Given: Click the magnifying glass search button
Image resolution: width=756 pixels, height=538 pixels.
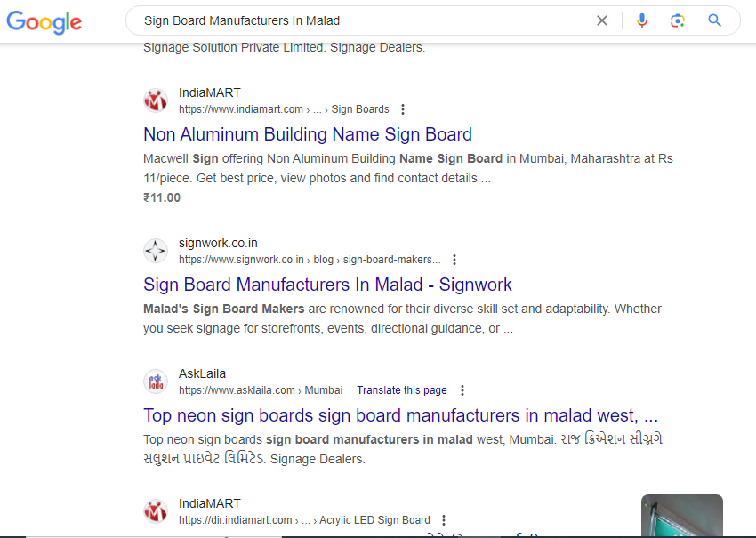Looking at the screenshot, I should 714,20.
